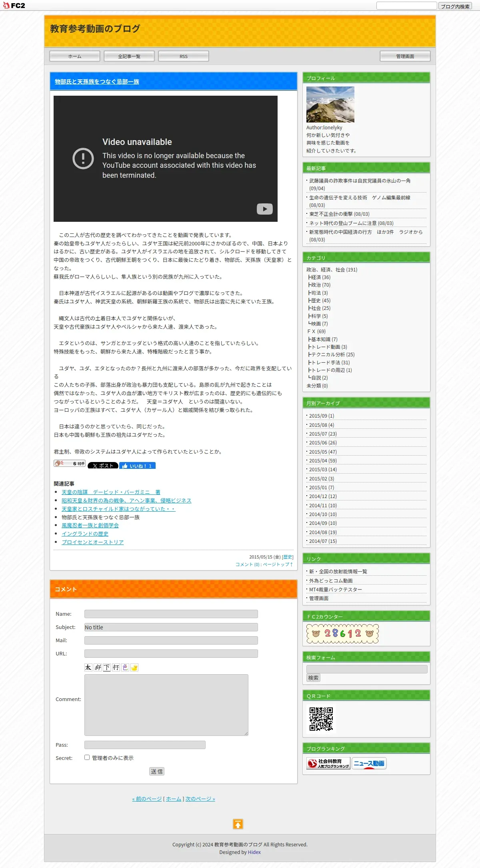Click the FC2 logo in top bar
This screenshot has width=480, height=868.
(14, 5)
